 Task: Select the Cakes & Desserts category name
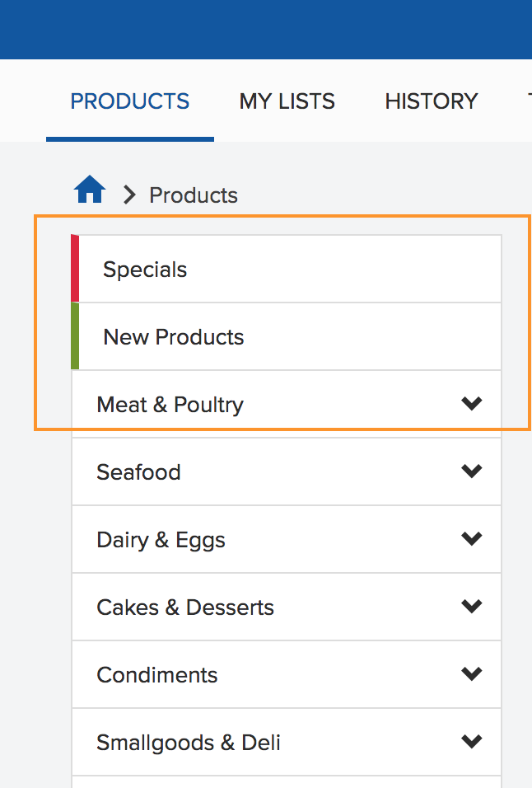[185, 607]
